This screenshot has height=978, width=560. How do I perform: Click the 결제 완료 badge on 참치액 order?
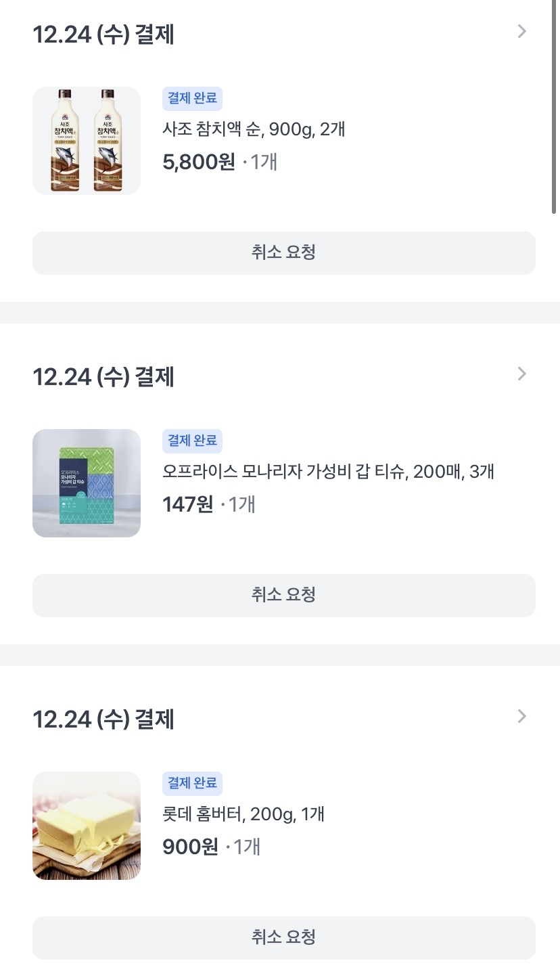[x=192, y=98]
